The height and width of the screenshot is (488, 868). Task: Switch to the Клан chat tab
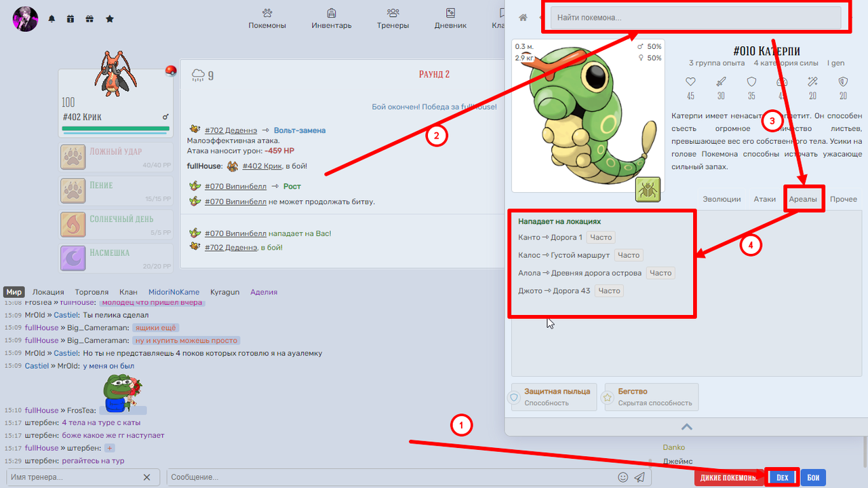128,292
